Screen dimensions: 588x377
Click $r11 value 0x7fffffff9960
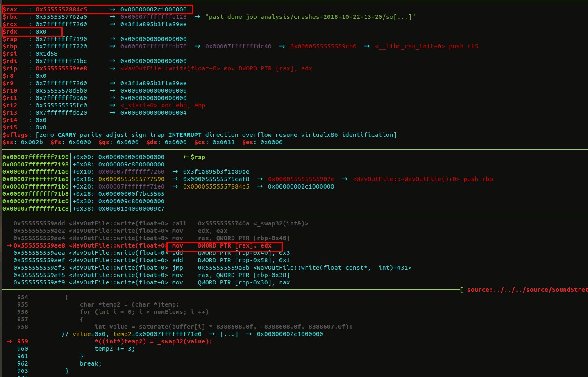tap(61, 98)
